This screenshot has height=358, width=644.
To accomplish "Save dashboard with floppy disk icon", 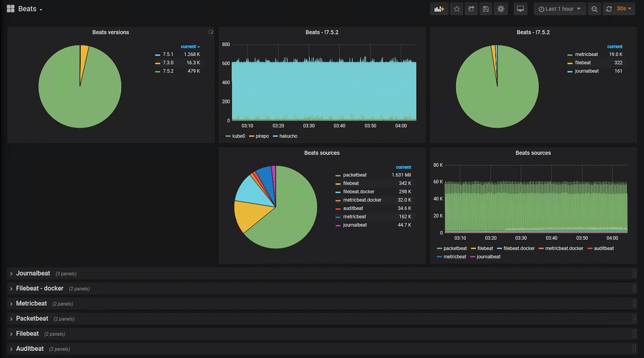I will click(x=486, y=9).
